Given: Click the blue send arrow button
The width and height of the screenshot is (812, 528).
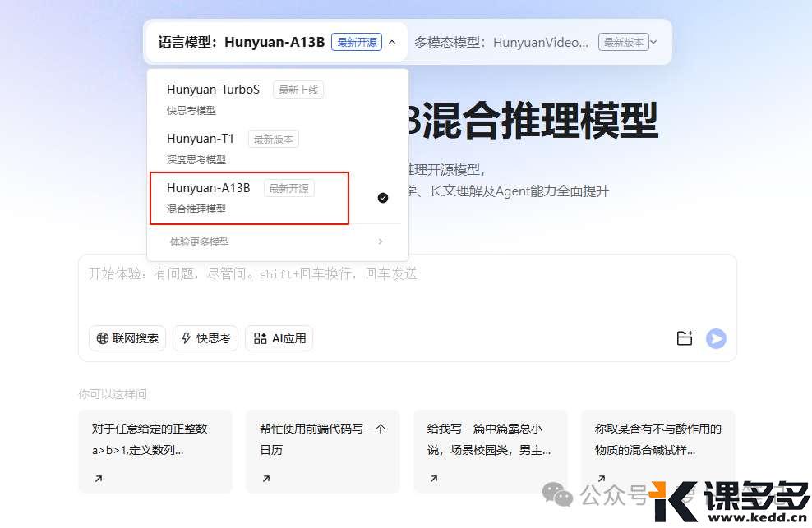Looking at the screenshot, I should [x=716, y=338].
